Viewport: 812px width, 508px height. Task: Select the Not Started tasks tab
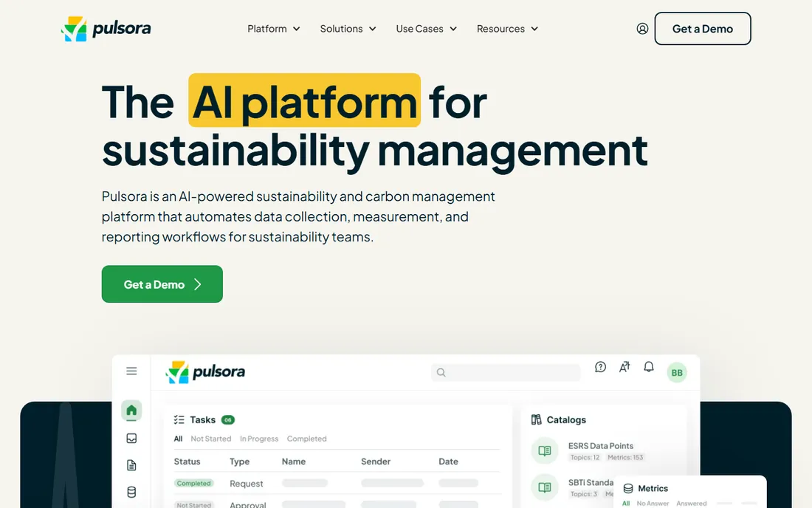(211, 439)
